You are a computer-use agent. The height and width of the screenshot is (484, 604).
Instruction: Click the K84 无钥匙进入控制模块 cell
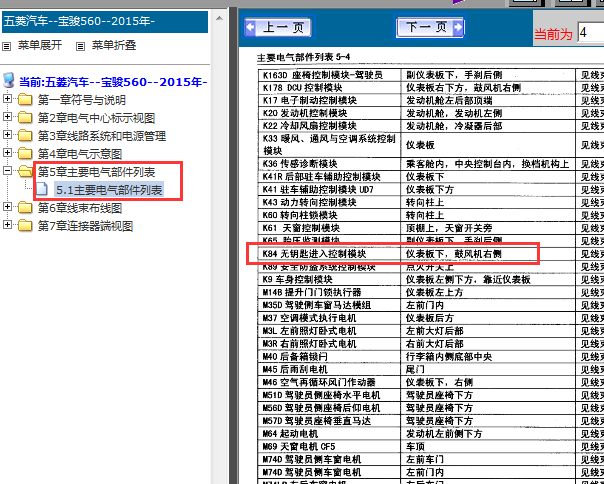coord(330,254)
